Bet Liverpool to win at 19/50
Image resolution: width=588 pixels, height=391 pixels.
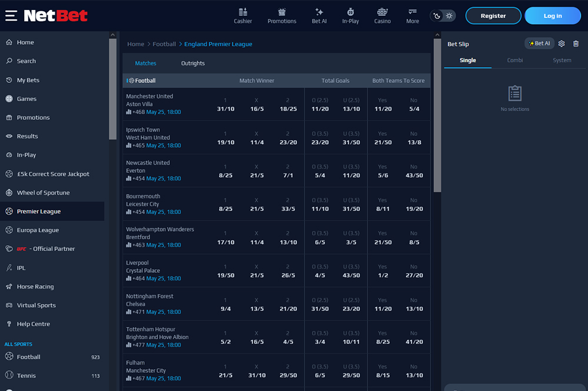pyautogui.click(x=225, y=271)
